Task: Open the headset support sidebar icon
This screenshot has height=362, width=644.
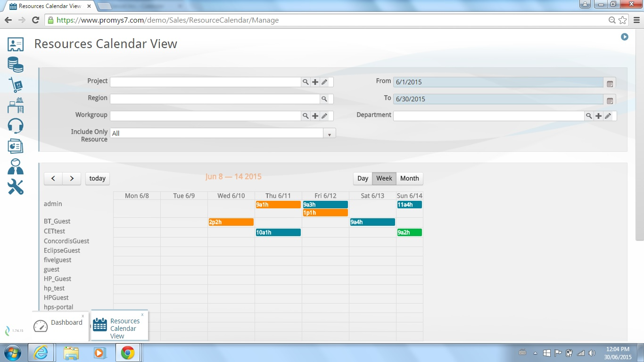Action: click(x=16, y=126)
